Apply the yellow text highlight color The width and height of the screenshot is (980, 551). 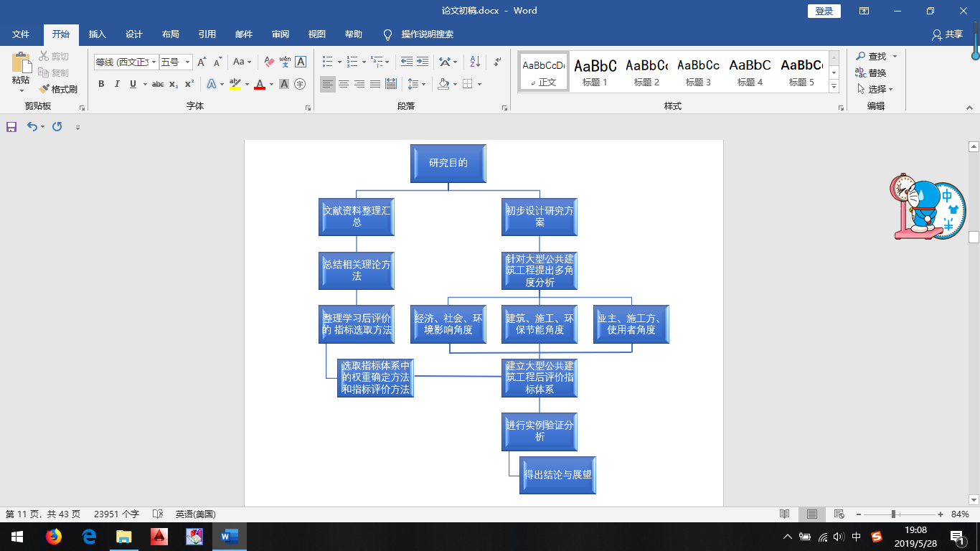coord(235,84)
